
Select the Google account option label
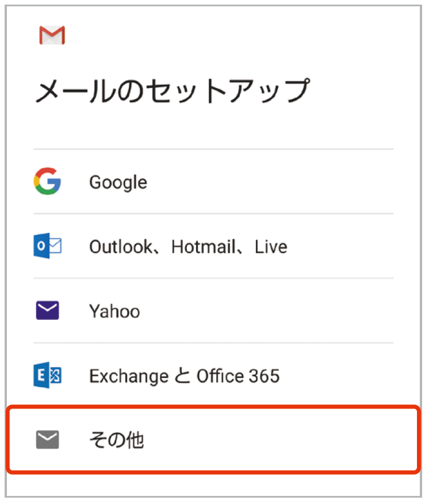point(118,182)
